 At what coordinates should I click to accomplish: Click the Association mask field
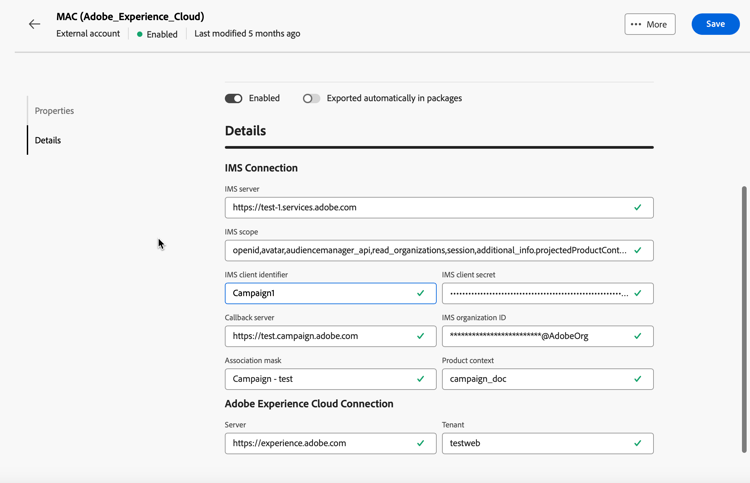point(320,379)
